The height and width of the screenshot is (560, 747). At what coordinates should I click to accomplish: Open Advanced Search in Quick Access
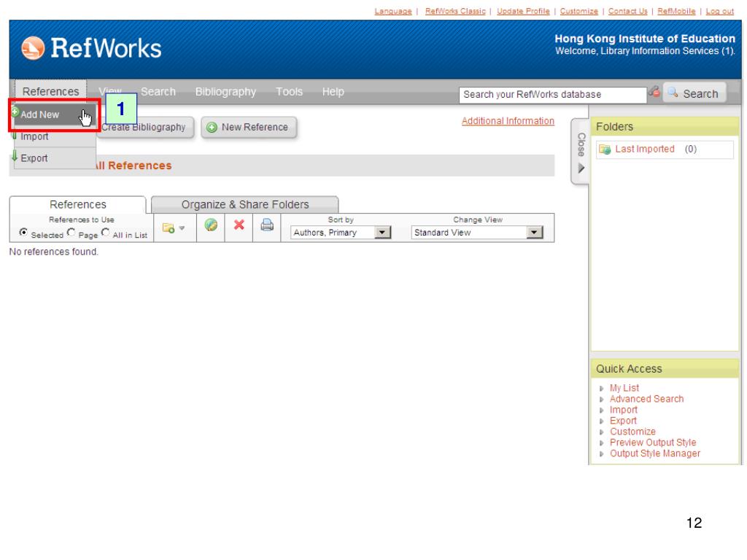pyautogui.click(x=646, y=399)
